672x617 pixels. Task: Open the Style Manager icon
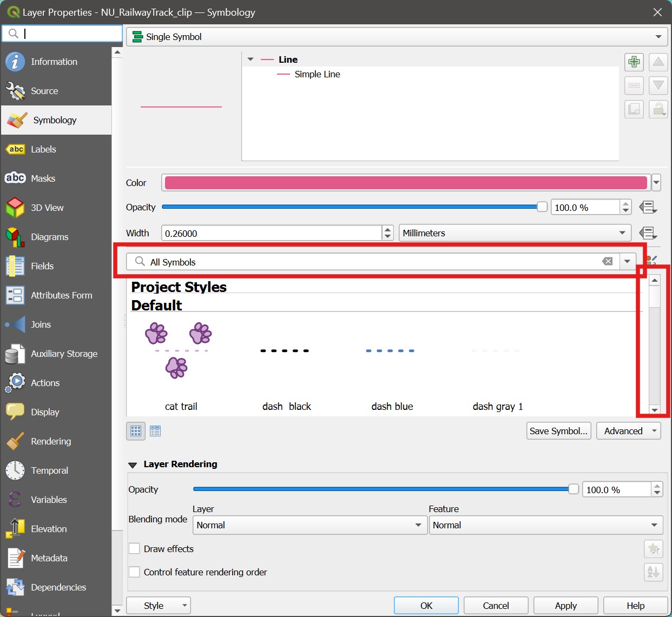pyautogui.click(x=651, y=260)
